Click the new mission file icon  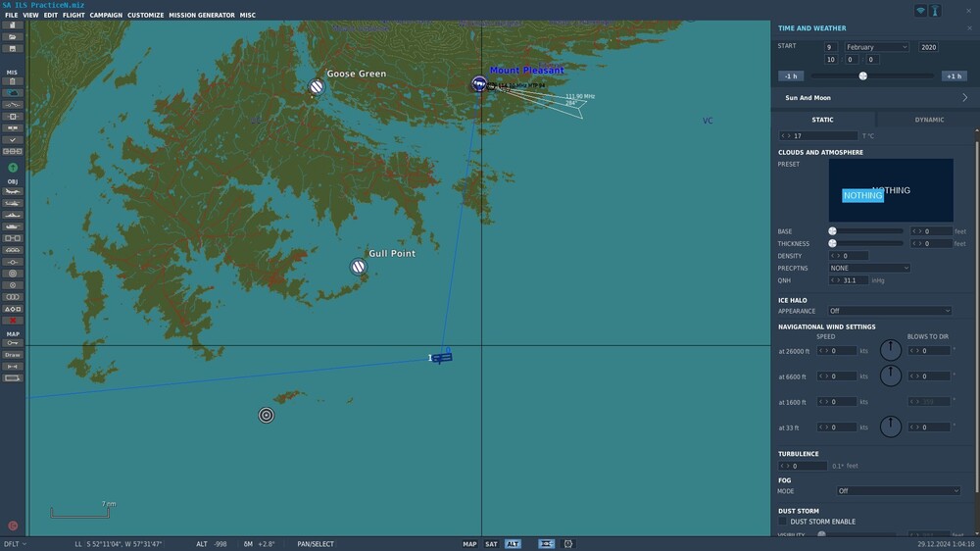[13, 25]
